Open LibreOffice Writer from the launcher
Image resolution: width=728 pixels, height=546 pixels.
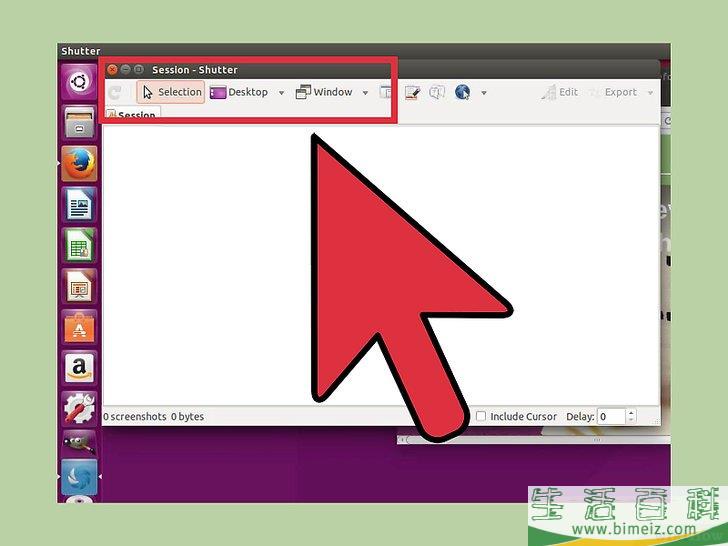point(79,204)
